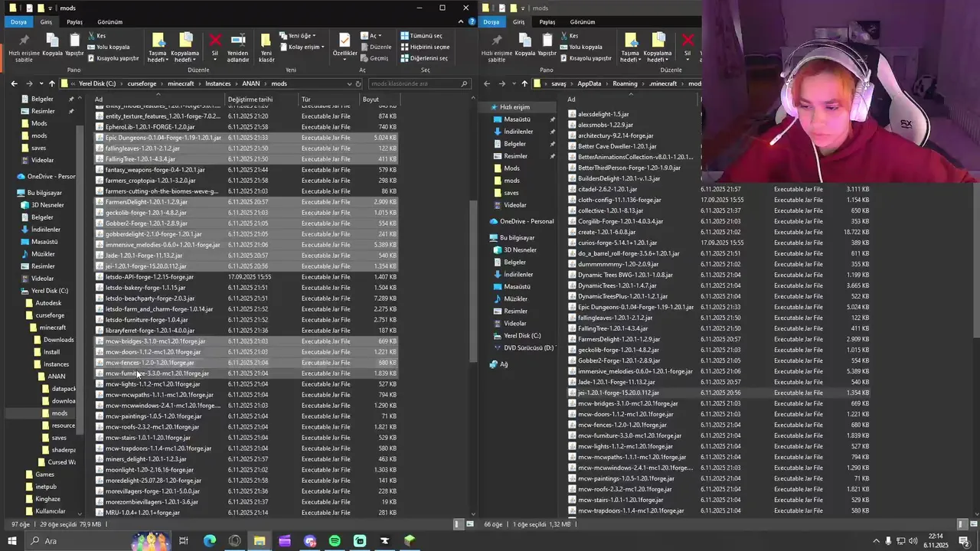Open Taşıma hedefi dropdown in left window
Image resolution: width=980 pixels, height=551 pixels.
point(158,47)
